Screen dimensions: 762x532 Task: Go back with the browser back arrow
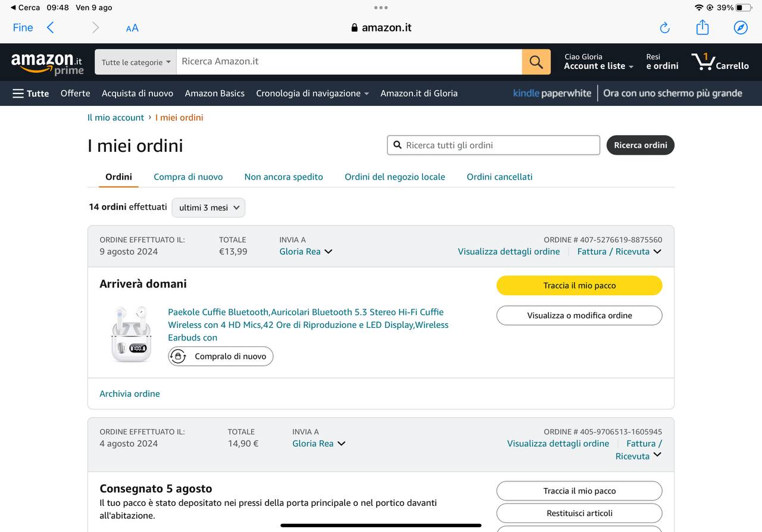(x=51, y=27)
